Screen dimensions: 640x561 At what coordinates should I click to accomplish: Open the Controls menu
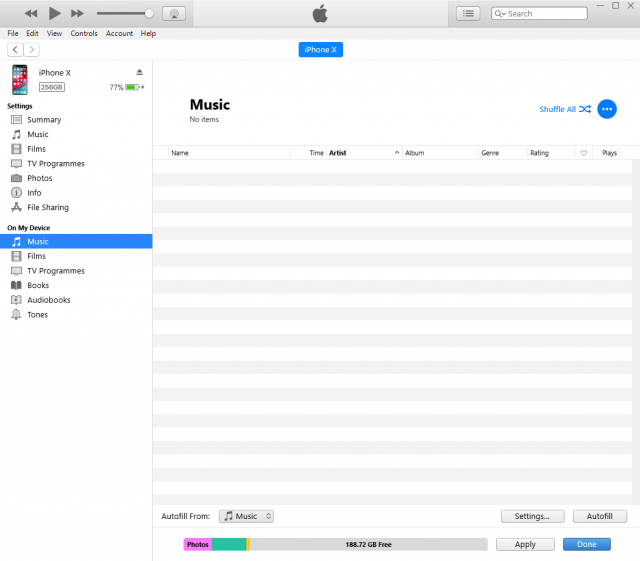(x=84, y=33)
